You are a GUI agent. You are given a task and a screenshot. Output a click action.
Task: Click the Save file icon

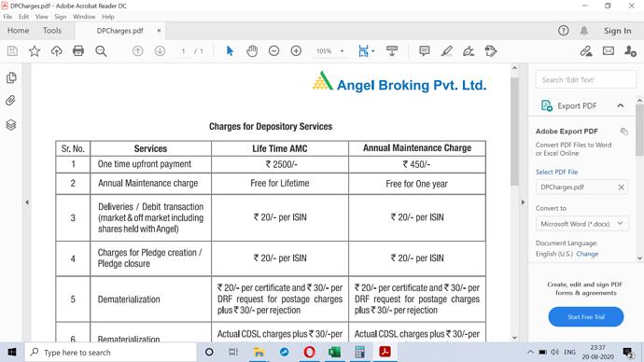pos(12,51)
